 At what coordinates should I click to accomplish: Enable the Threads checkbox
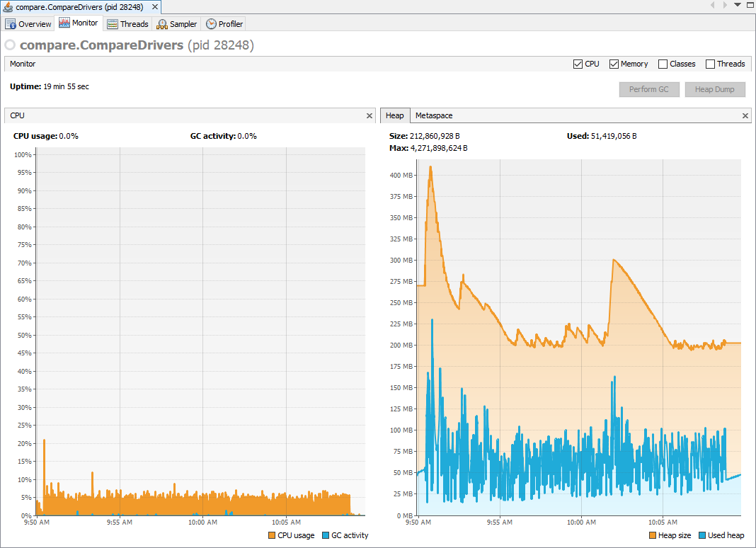pos(709,64)
